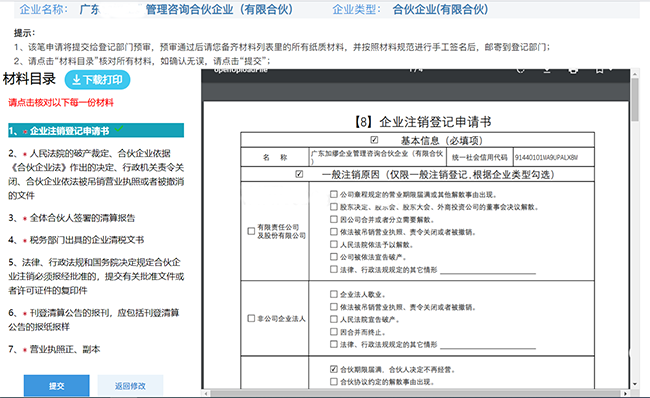Check 法律、行政法规规定的其它情形 under 非公司企业法人
Screen dimensions: 650x398
[334, 344]
